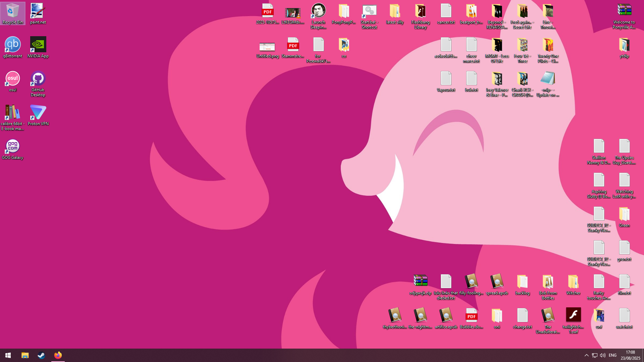Select the paint.net desktop shortcut
The image size is (644, 362).
coord(38,13)
